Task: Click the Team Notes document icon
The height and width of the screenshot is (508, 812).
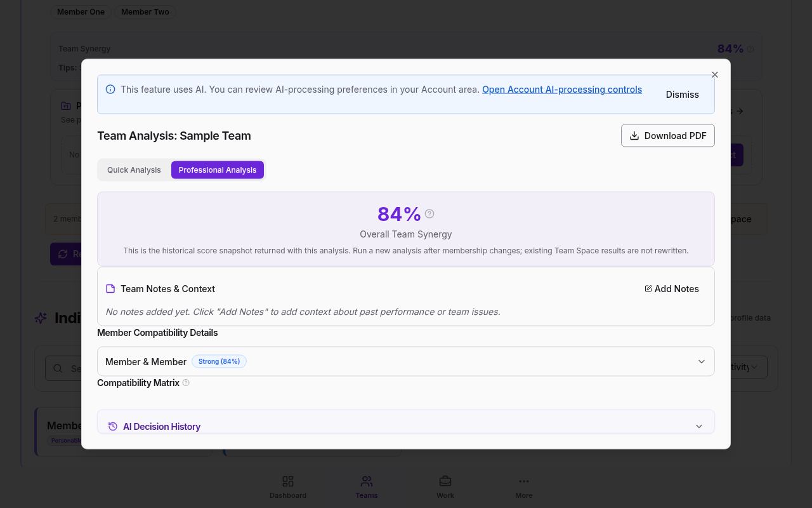Action: pyautogui.click(x=110, y=289)
